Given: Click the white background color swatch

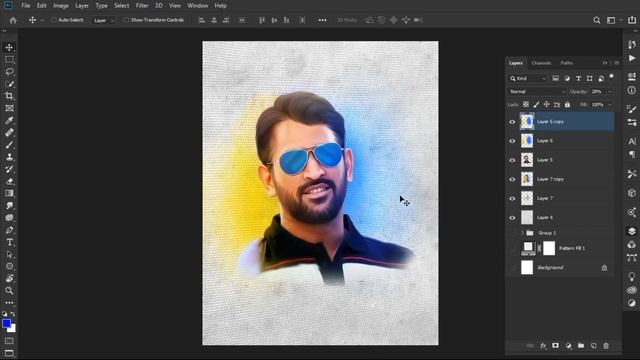Looking at the screenshot, I should 13,329.
